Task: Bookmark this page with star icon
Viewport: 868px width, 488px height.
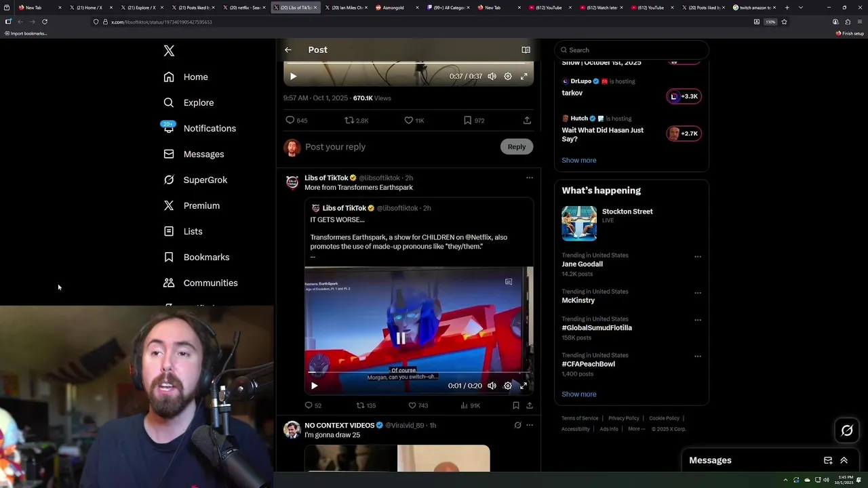Action: (785, 22)
